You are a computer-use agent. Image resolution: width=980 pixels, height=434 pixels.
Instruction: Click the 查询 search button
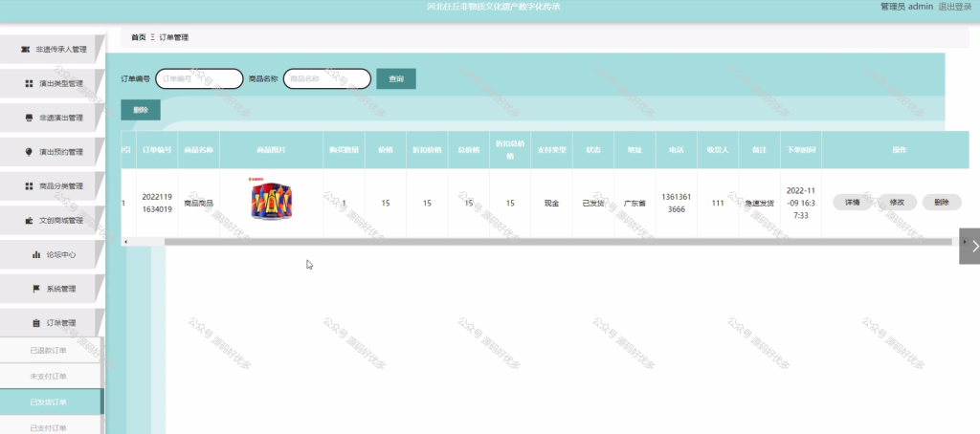(x=396, y=78)
